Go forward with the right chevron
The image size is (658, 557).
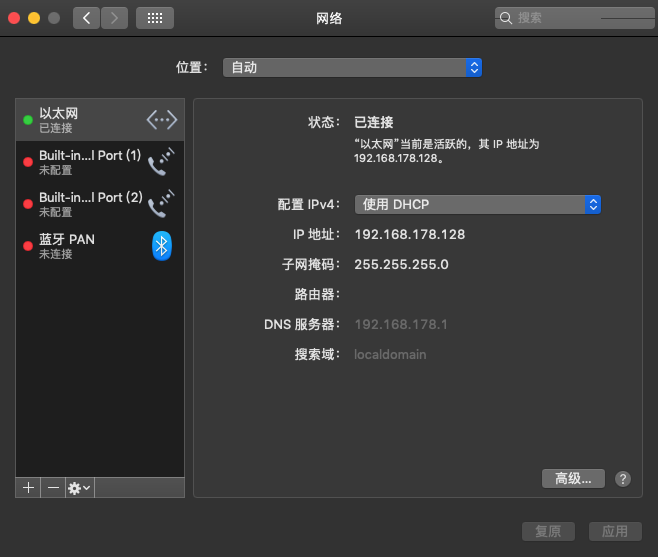(x=115, y=18)
